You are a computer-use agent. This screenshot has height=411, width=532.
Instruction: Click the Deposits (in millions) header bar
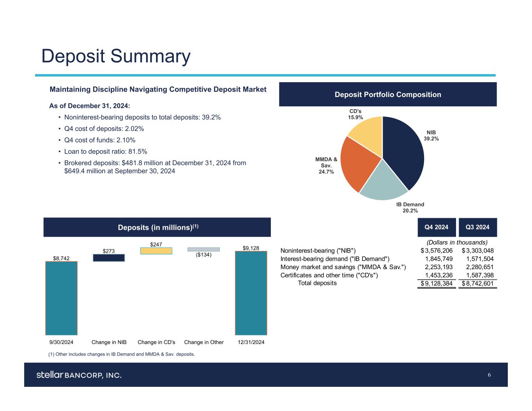pos(157,227)
